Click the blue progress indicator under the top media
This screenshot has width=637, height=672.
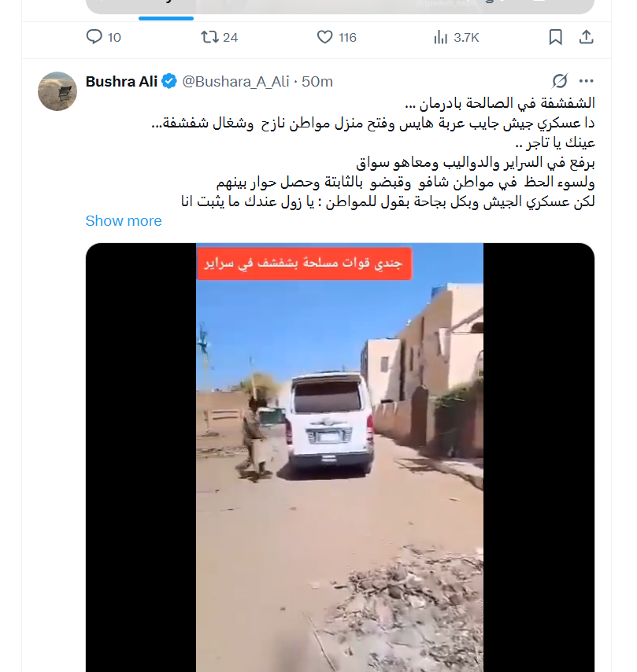(166, 18)
